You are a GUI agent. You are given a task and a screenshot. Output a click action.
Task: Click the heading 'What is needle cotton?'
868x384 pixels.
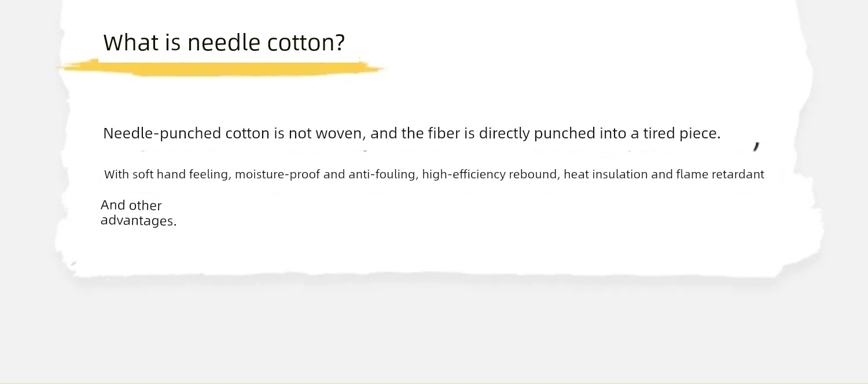tap(224, 43)
